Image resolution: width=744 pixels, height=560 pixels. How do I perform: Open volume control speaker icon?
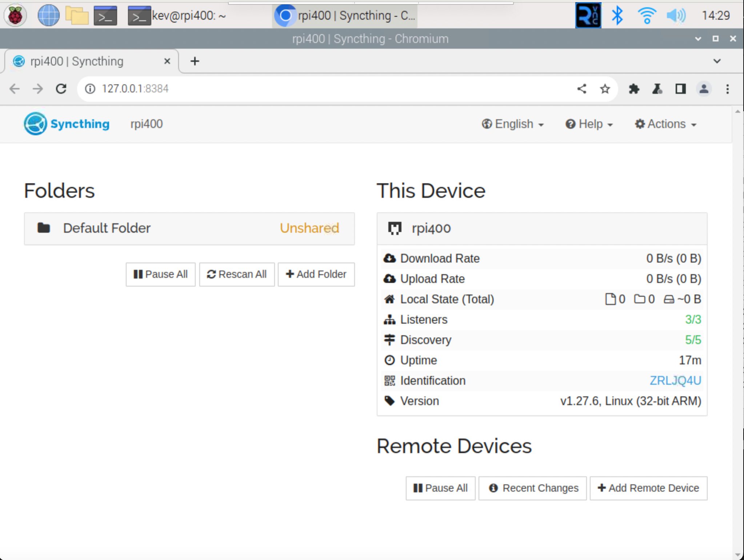[676, 15]
